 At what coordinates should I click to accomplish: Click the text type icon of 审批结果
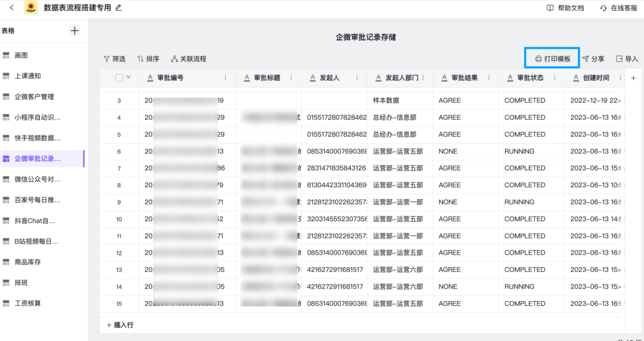click(x=444, y=77)
